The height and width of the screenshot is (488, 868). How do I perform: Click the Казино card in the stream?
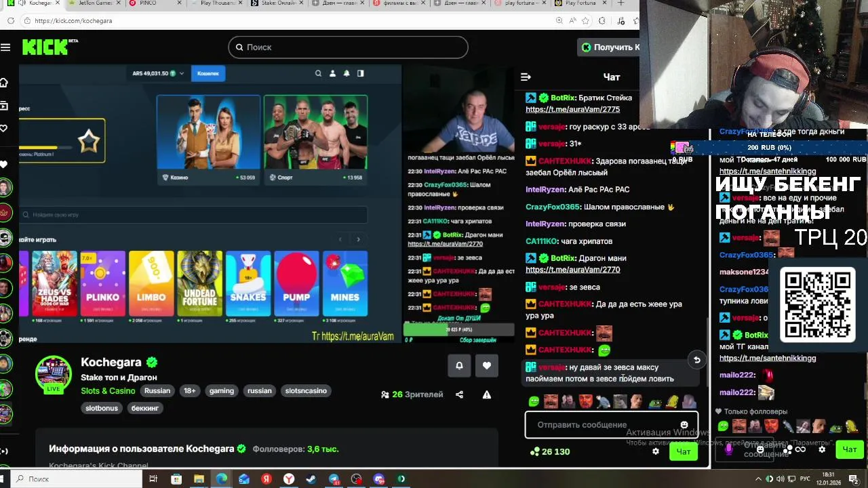tap(208, 141)
